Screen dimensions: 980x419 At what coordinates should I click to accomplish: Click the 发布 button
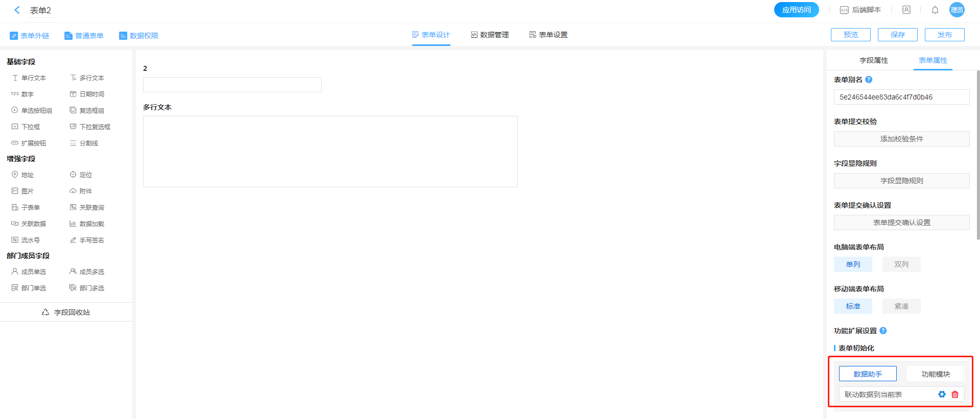(x=944, y=35)
